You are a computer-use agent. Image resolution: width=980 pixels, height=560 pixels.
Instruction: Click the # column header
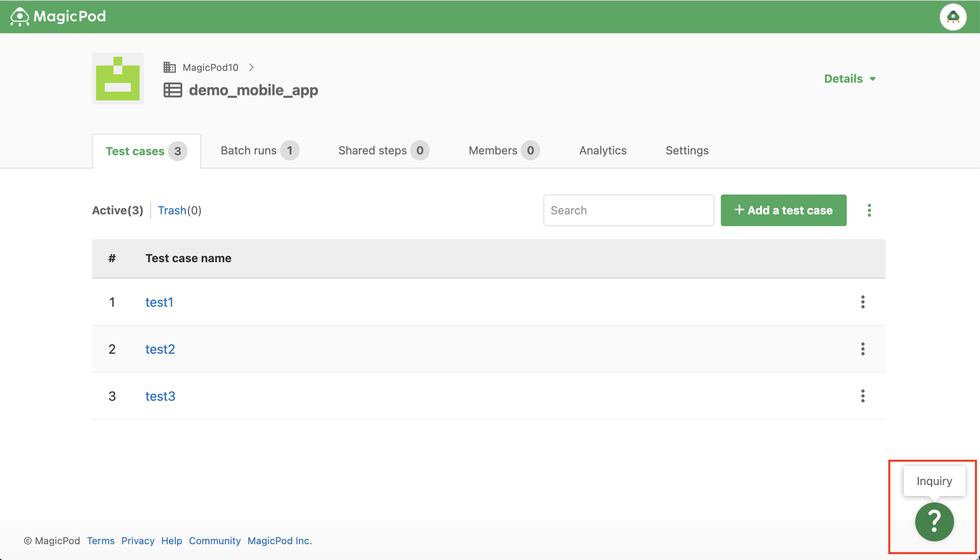[112, 258]
